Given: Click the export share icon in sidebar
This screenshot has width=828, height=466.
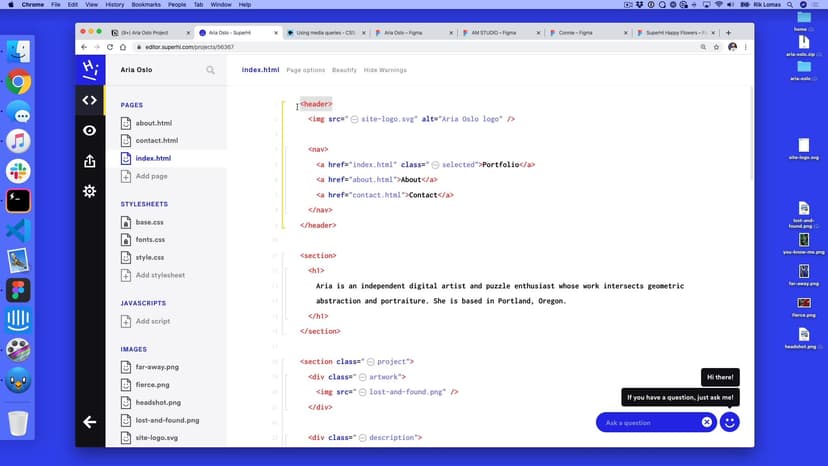Looking at the screenshot, I should [x=90, y=161].
